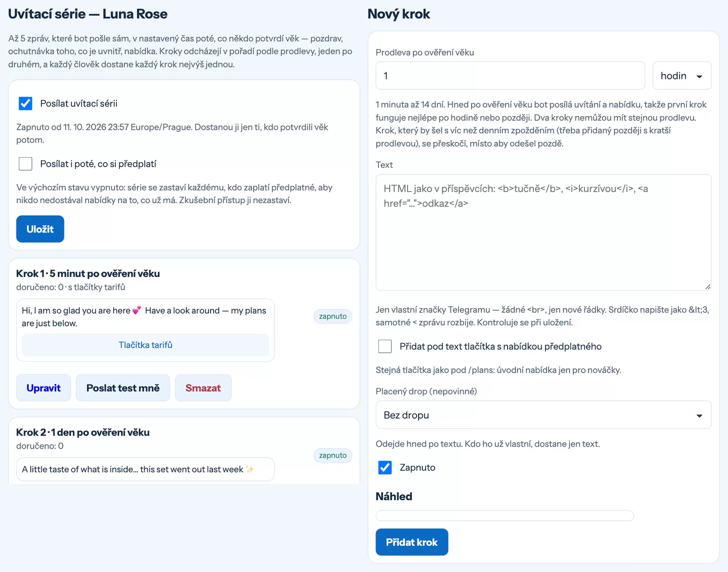728x572 pixels.
Task: Click the Krok 1 heading
Action: click(88, 273)
